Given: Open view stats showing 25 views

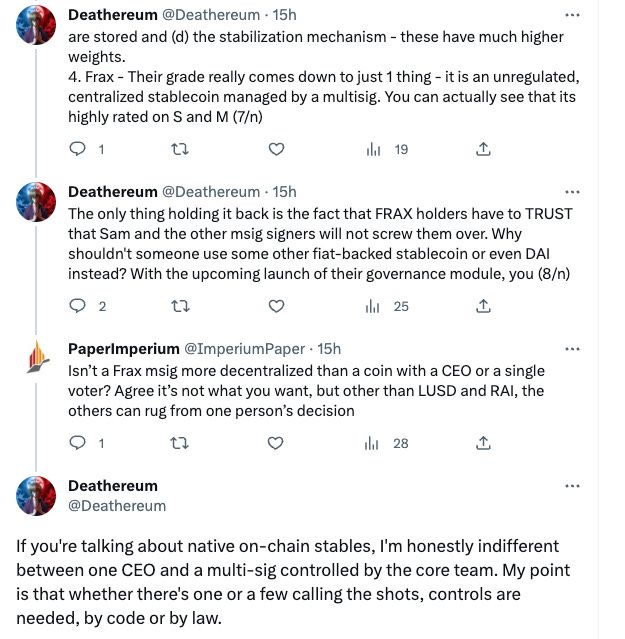Looking at the screenshot, I should pyautogui.click(x=388, y=306).
